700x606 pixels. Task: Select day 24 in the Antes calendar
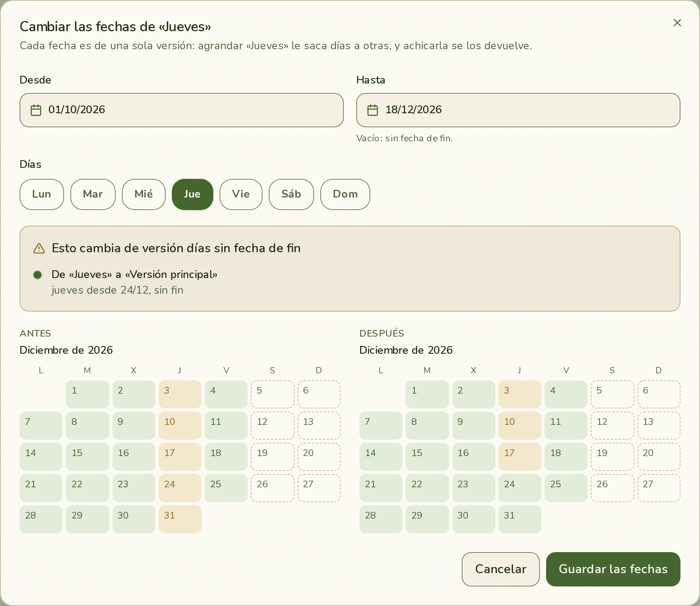coord(180,488)
